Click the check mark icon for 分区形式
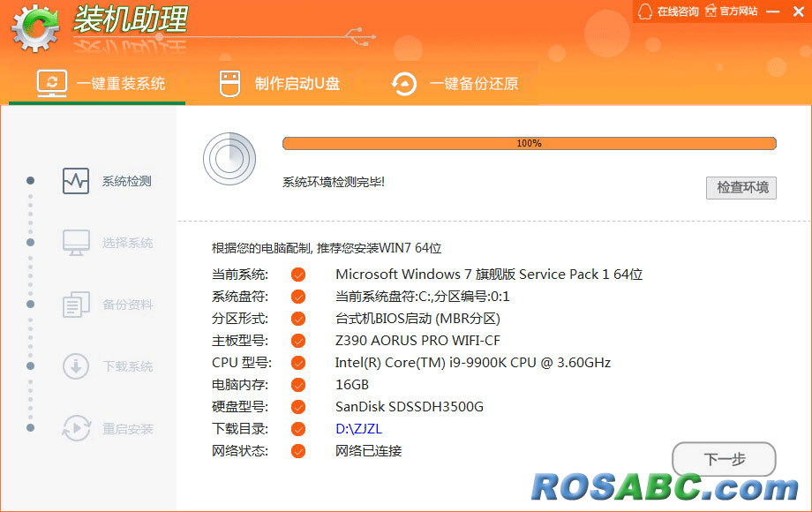Viewport: 812px width, 512px height. pos(298,319)
